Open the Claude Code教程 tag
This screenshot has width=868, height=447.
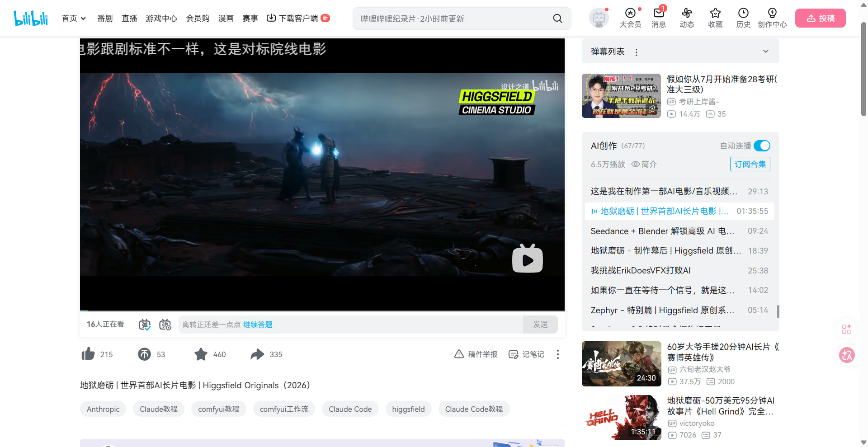(474, 409)
